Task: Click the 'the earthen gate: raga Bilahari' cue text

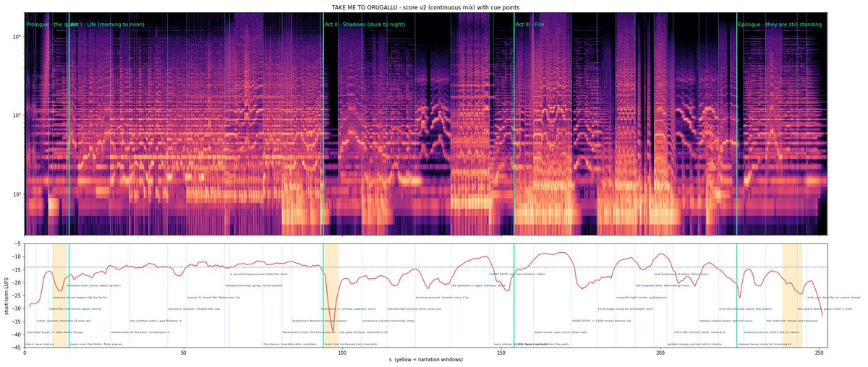Action: tap(154, 321)
